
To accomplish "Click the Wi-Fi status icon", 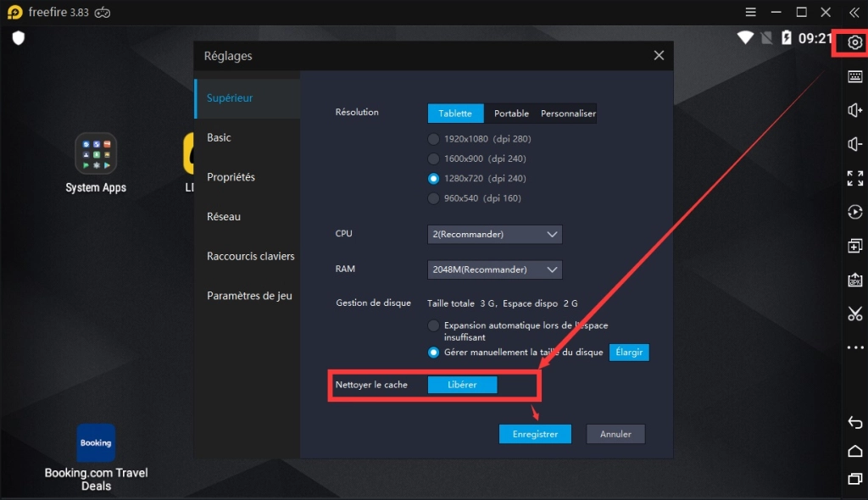I will pos(745,37).
